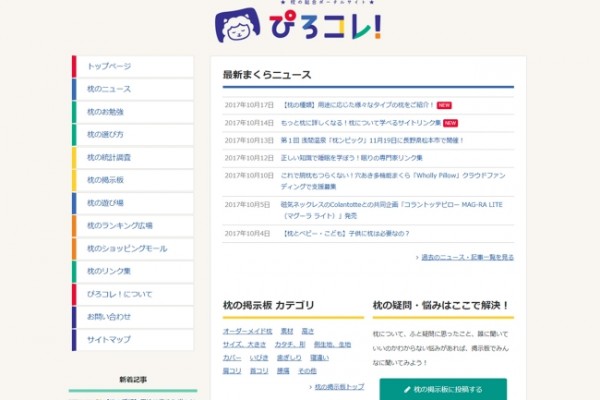The height and width of the screenshot is (400, 600).
Task: Open the 高さ category link
Action: [x=308, y=331]
